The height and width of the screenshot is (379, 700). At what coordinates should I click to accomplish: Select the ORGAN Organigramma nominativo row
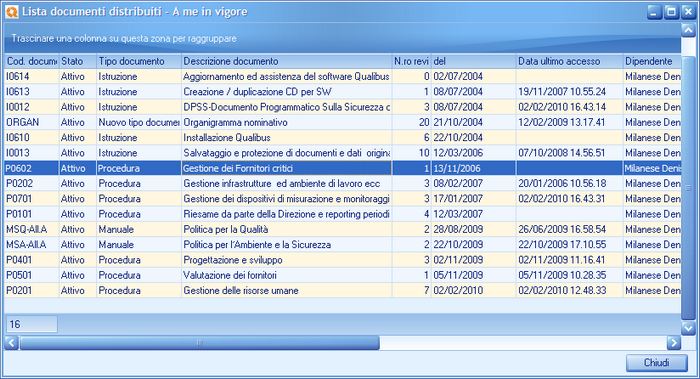click(x=342, y=122)
